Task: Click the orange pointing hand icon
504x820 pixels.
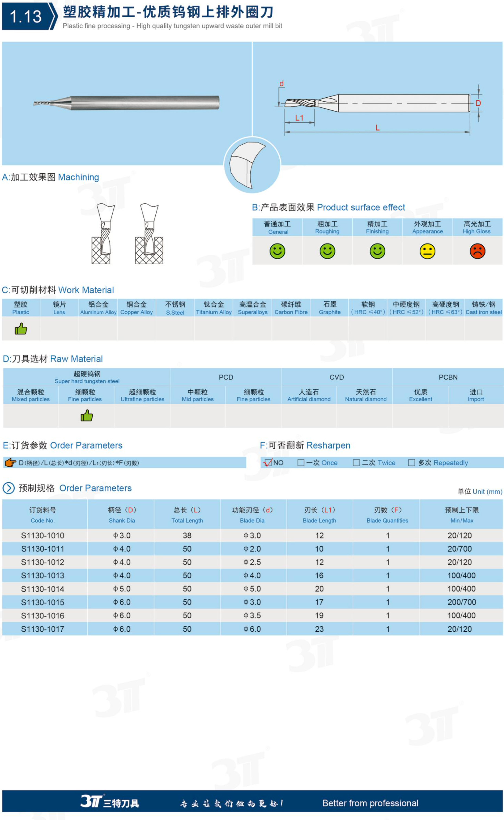Action: [x=11, y=463]
